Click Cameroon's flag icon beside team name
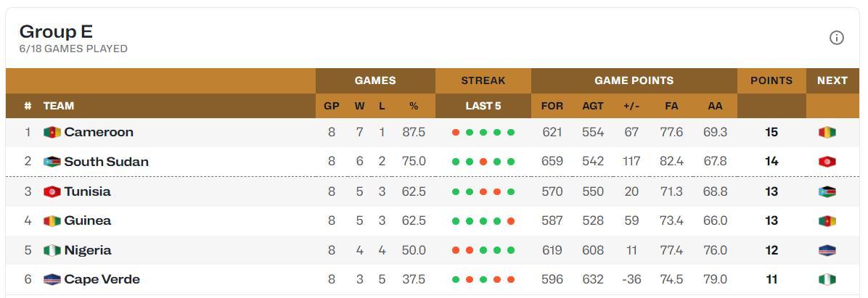The height and width of the screenshot is (298, 868). click(52, 132)
